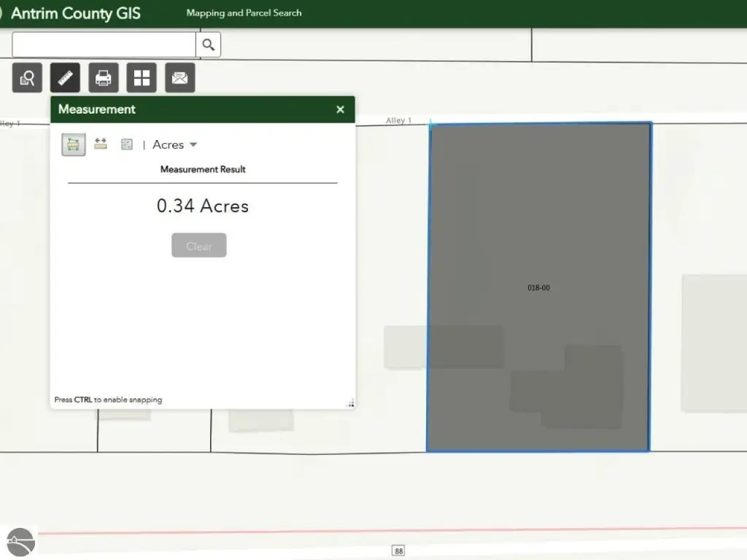Click the Measurement panel resize handle
The width and height of the screenshot is (747, 560).
(351, 404)
